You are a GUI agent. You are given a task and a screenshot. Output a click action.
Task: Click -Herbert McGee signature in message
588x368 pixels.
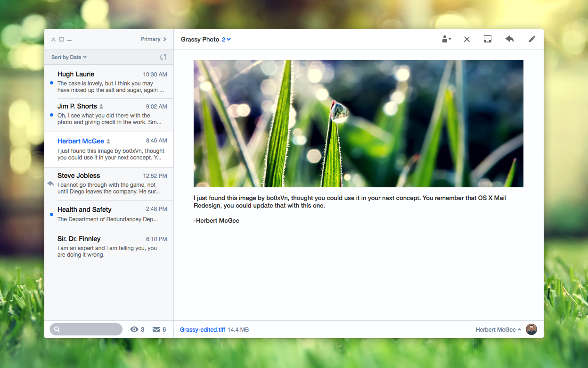pyautogui.click(x=216, y=221)
